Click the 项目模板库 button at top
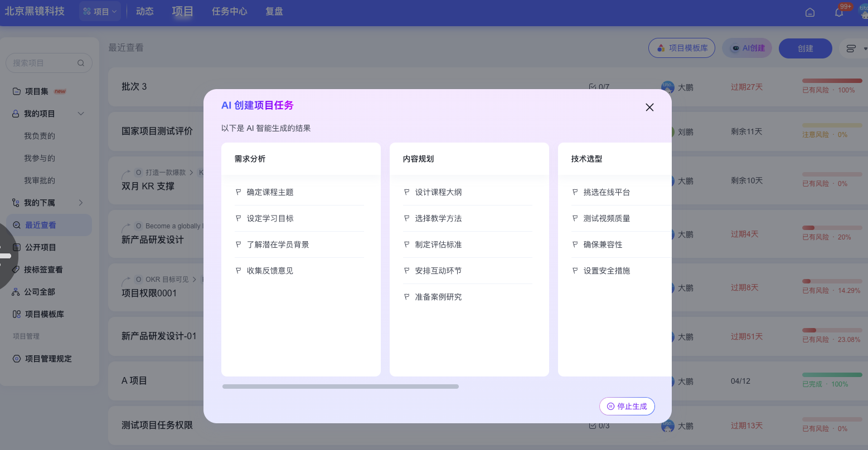This screenshot has height=450, width=868. (681, 48)
